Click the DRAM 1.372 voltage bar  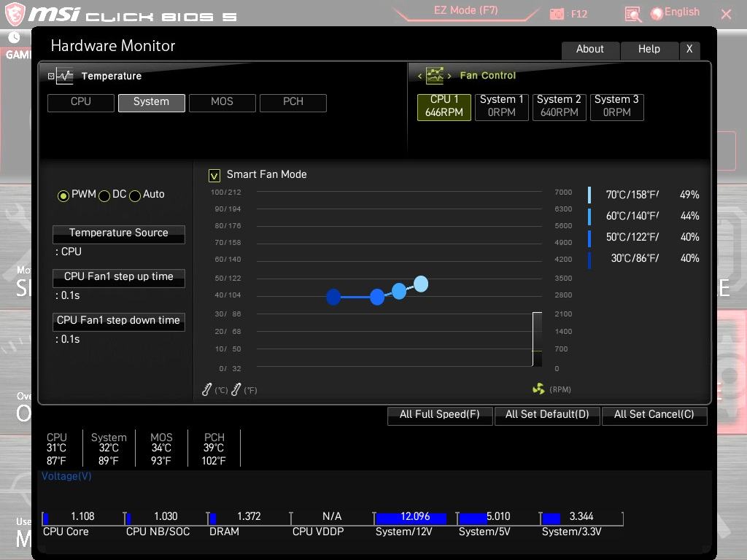tap(248, 518)
